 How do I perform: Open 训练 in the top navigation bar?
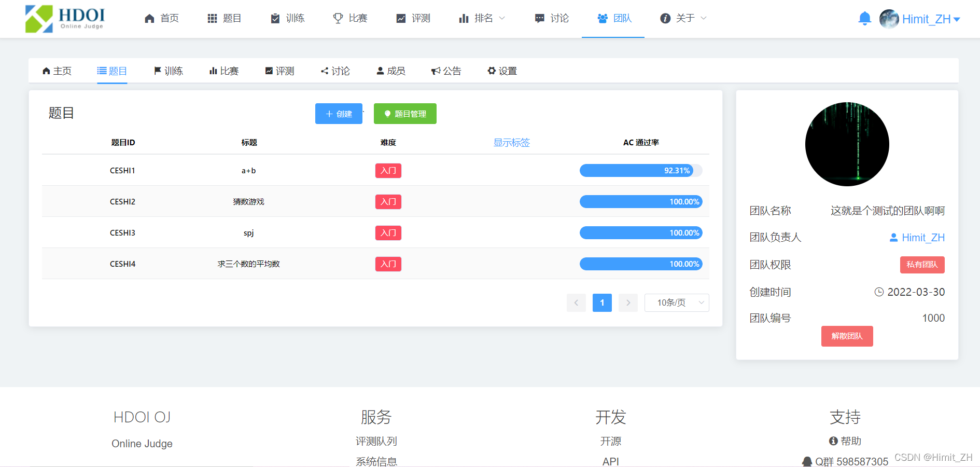287,18
